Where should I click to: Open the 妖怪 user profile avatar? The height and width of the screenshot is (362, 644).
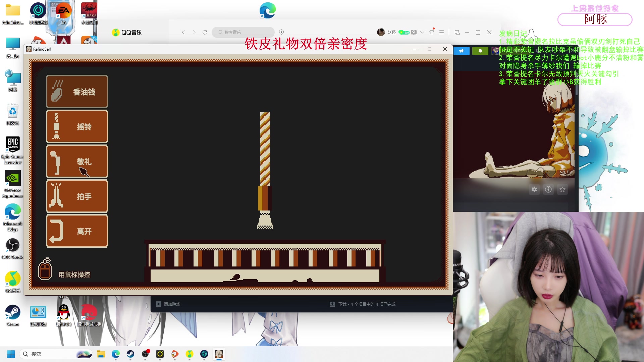coord(381,32)
